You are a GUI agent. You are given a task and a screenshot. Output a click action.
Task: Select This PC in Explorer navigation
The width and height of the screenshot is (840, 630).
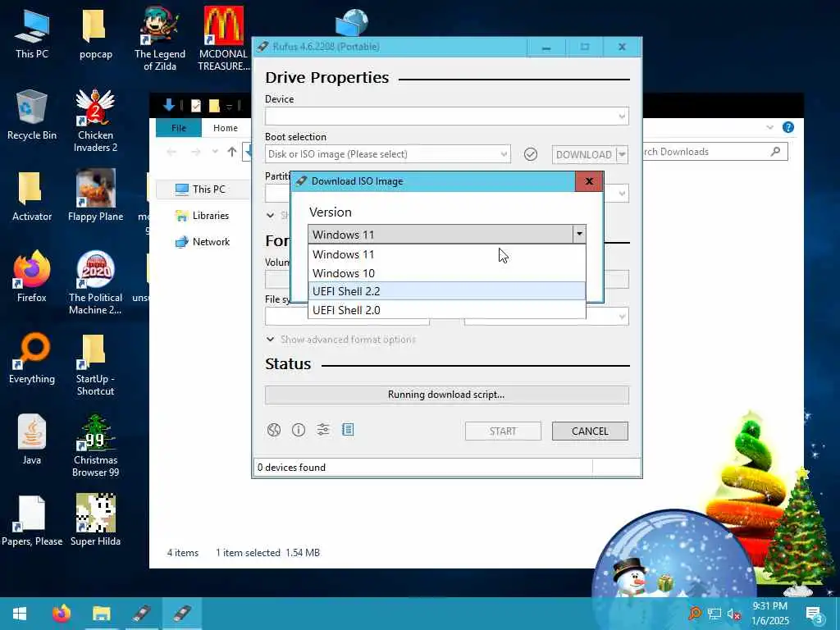[x=201, y=189]
